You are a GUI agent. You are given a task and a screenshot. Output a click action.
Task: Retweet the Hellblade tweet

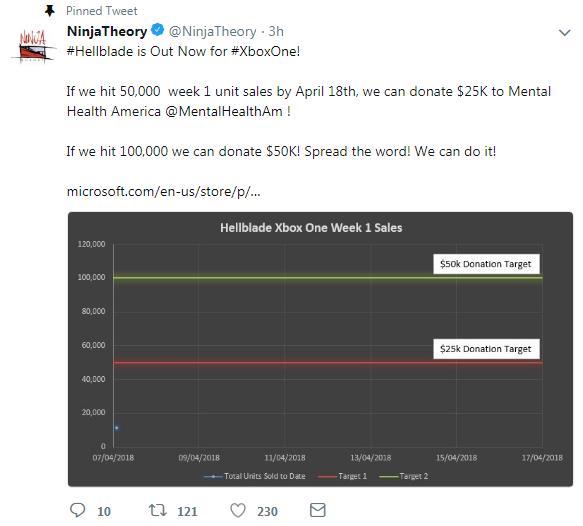[158, 510]
